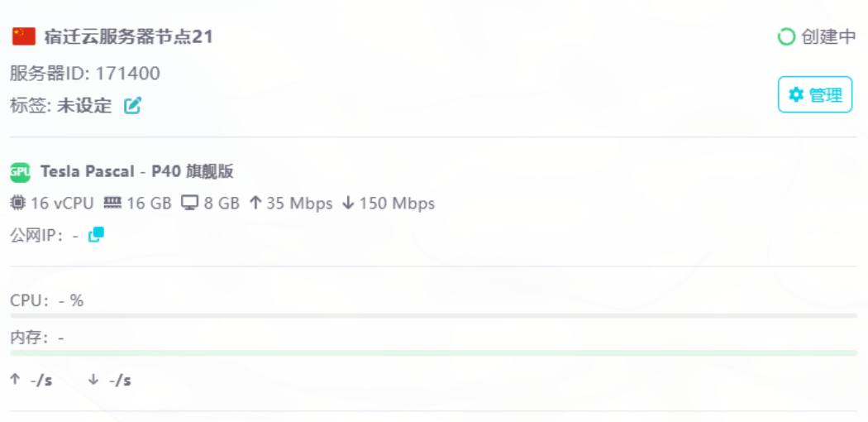Click the memory RAM icon

coord(112,204)
